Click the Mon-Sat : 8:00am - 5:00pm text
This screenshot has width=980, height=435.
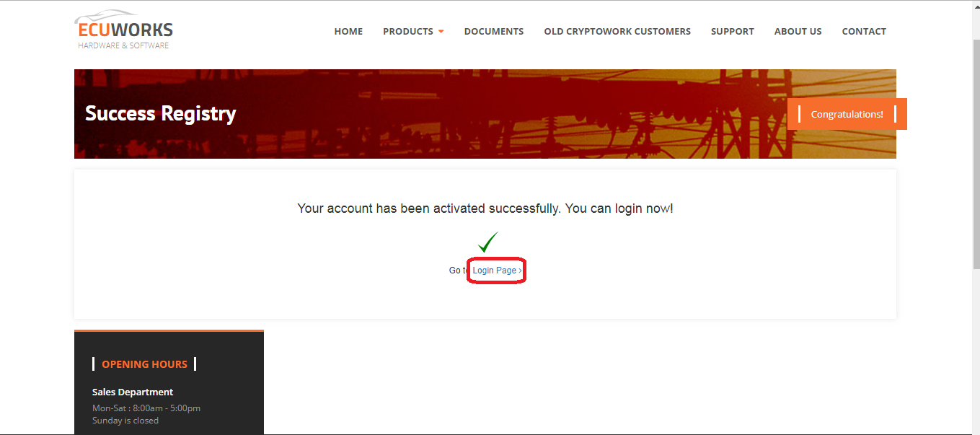[146, 408]
